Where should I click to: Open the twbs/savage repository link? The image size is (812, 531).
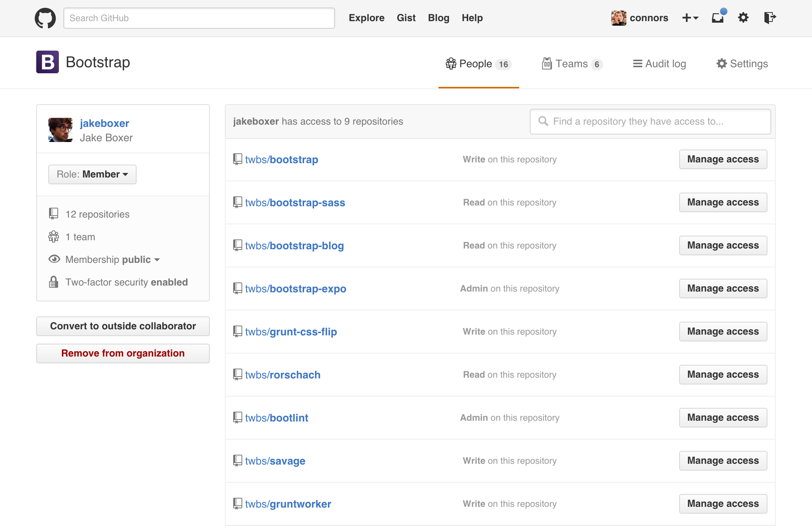pyautogui.click(x=275, y=461)
